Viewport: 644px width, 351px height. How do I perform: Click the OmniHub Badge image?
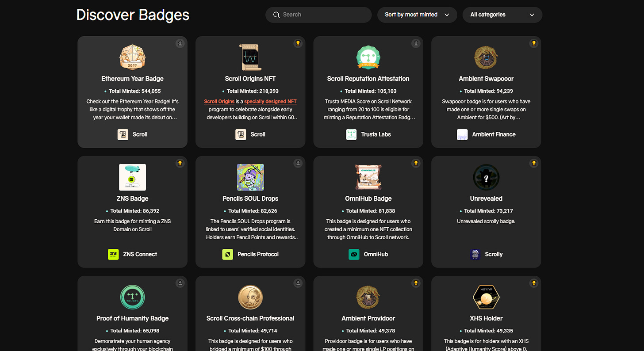pyautogui.click(x=368, y=177)
